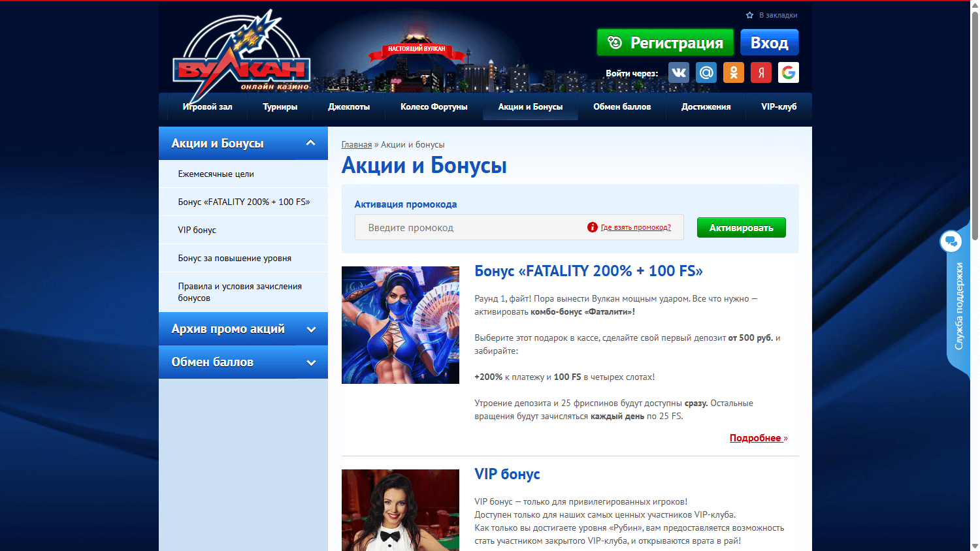Image resolution: width=980 pixels, height=551 pixels.
Task: Switch to the Колесо Фортуны tab
Action: 433,106
